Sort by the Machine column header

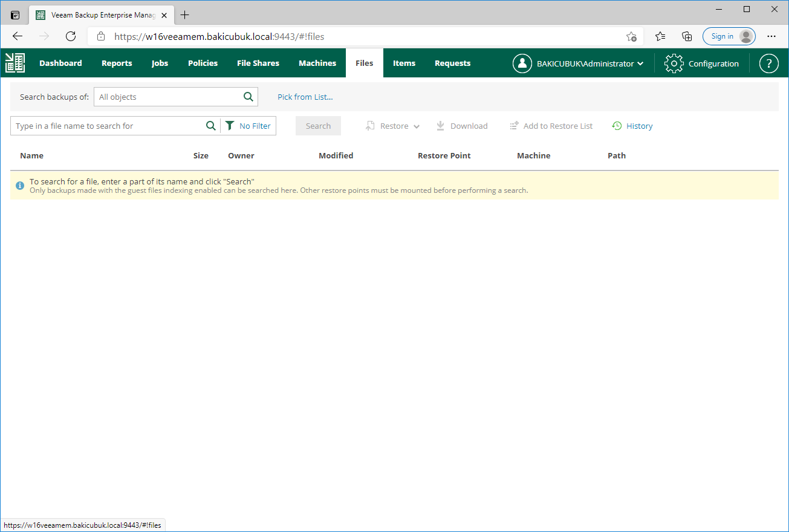click(x=534, y=155)
